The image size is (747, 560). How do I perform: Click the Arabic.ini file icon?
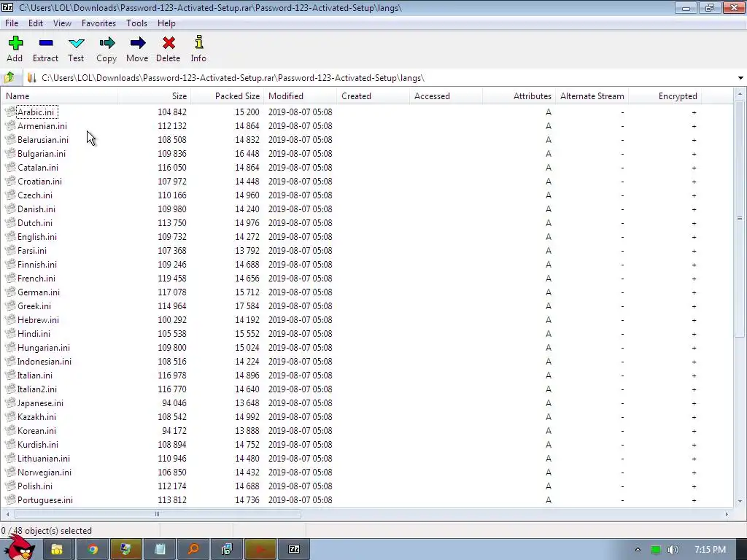(10, 112)
